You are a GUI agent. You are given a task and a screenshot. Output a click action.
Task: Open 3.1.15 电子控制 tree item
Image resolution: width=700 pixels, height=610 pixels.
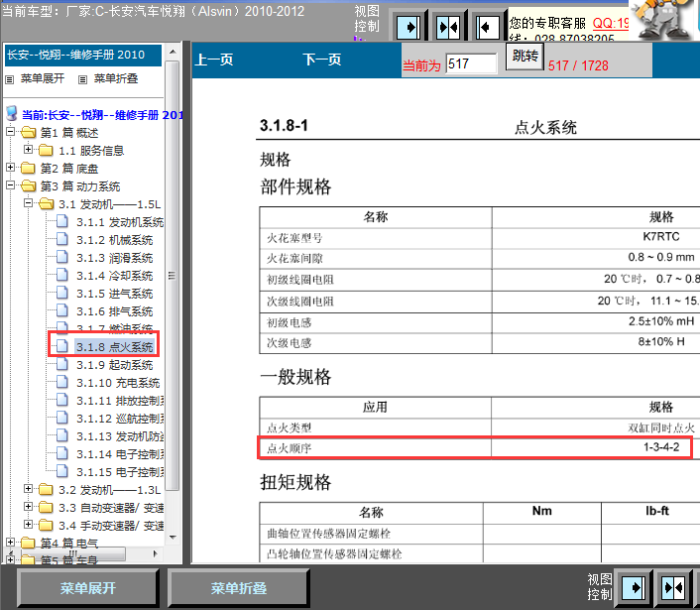[x=120, y=472]
